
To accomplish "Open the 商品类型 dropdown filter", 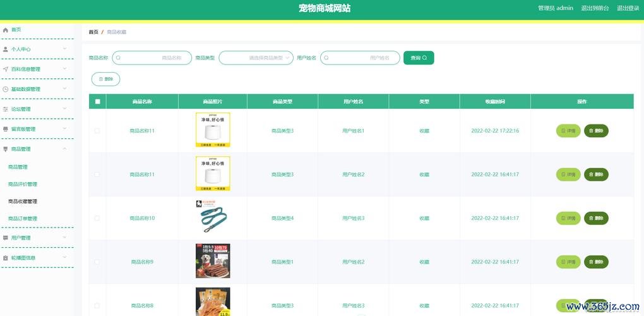I will pyautogui.click(x=256, y=58).
